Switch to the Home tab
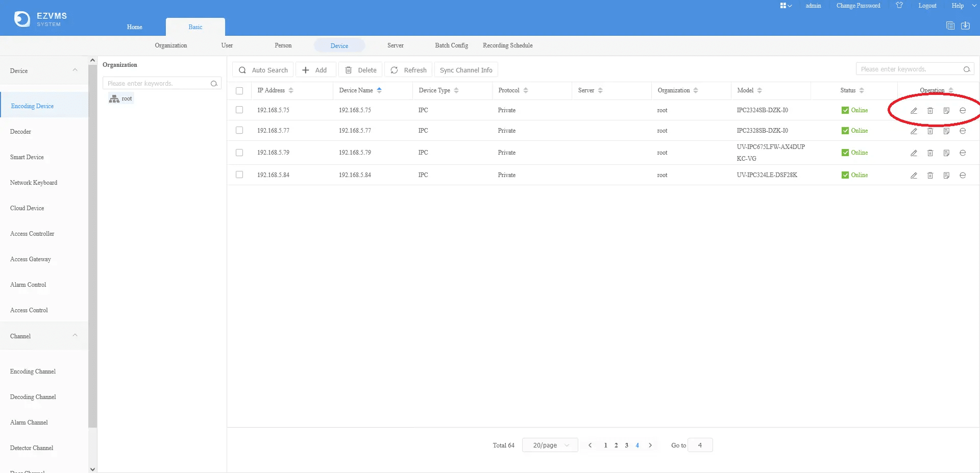Screen dimensions: 980x473 point(134,27)
